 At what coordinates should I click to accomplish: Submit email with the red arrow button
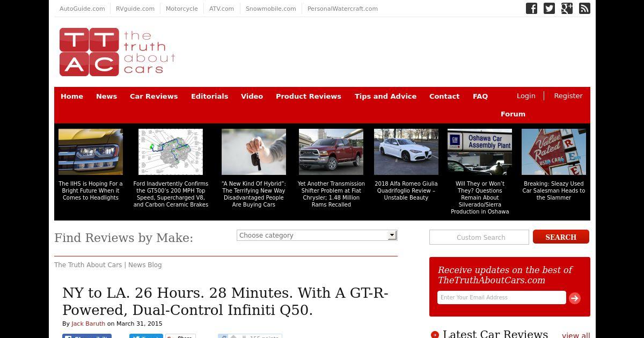575,298
